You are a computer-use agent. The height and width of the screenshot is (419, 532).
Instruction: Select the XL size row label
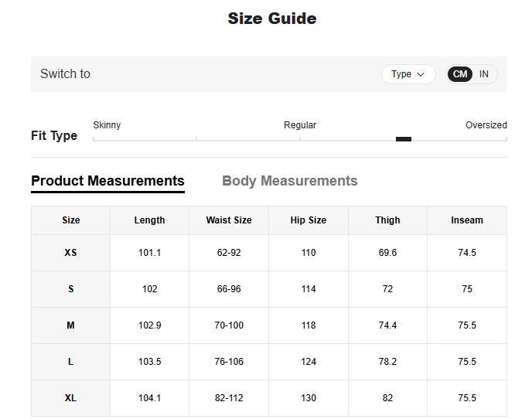tap(71, 398)
